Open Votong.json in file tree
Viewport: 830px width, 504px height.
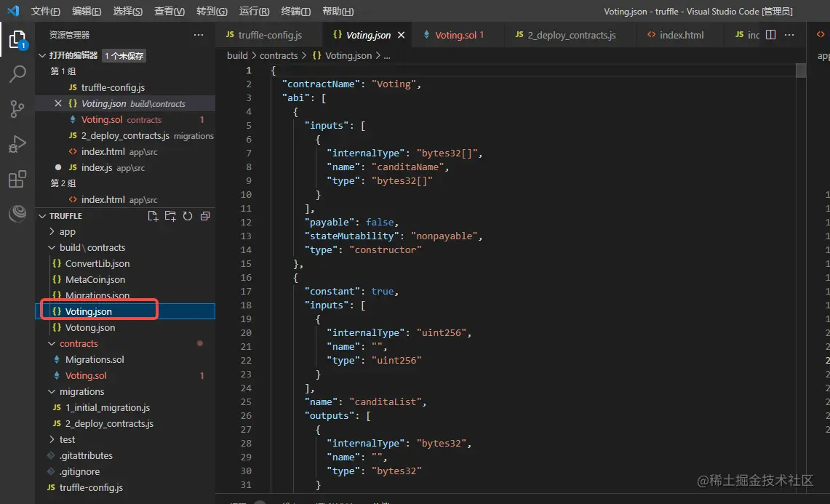point(125,327)
